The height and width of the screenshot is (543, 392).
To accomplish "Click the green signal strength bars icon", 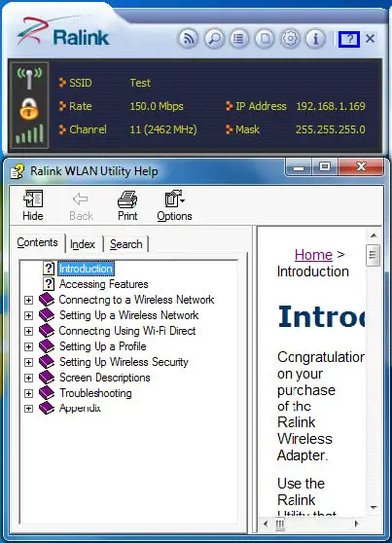I will pyautogui.click(x=29, y=133).
